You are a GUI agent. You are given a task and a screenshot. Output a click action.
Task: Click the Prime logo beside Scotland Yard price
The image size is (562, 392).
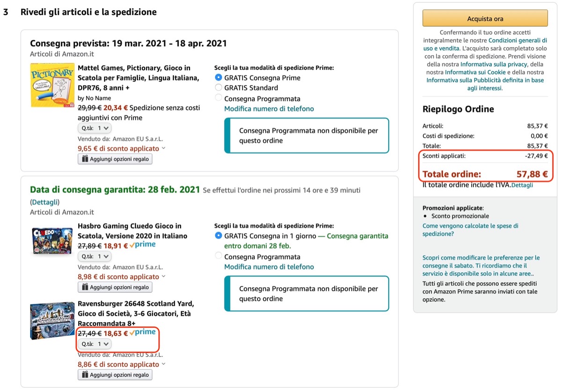point(143,332)
